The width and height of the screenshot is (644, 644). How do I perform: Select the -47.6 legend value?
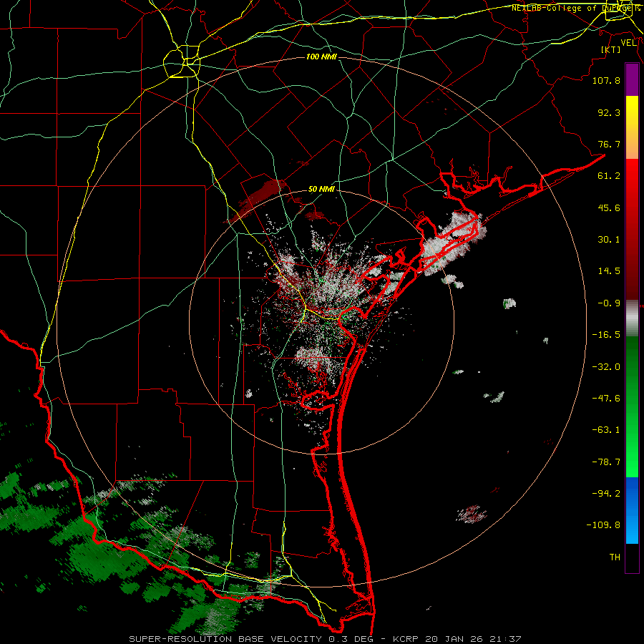click(606, 398)
